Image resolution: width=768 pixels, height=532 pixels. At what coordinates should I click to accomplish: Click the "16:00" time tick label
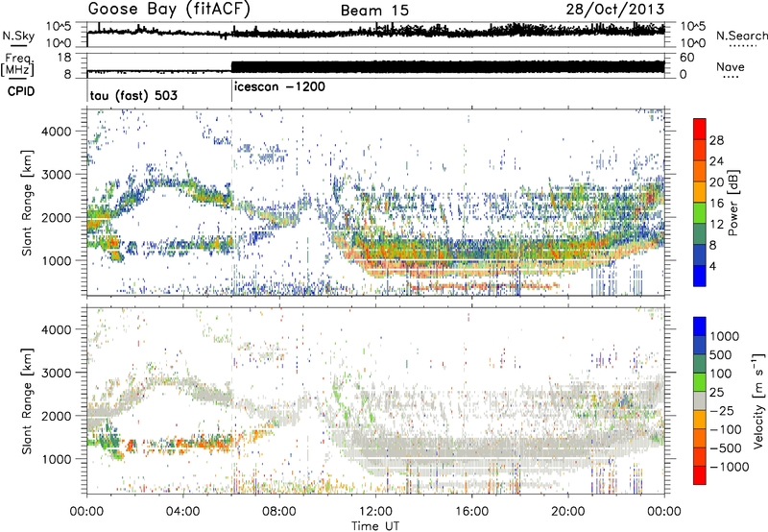[x=471, y=512]
